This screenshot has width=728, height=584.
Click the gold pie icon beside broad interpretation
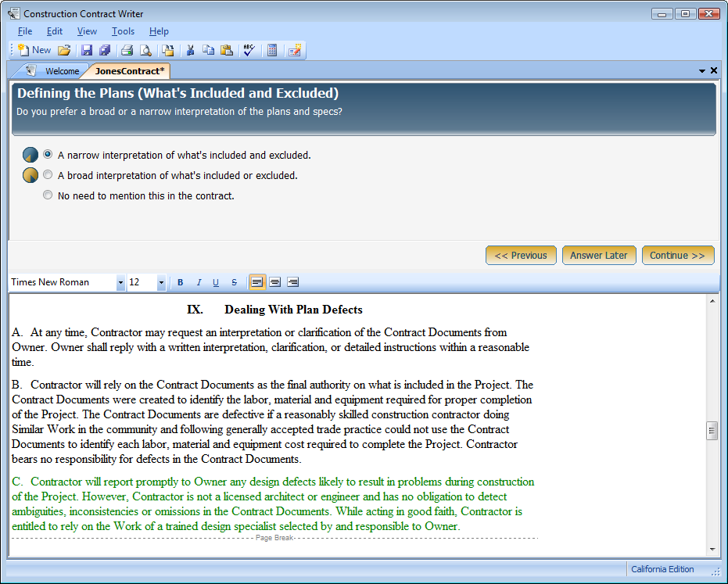coord(30,175)
